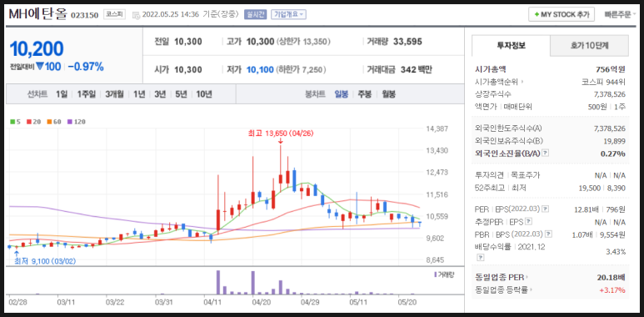Screen dimensions: 644x317
Task: Open help icon next to 외국인소진율(B/A)
Action: [x=545, y=153]
